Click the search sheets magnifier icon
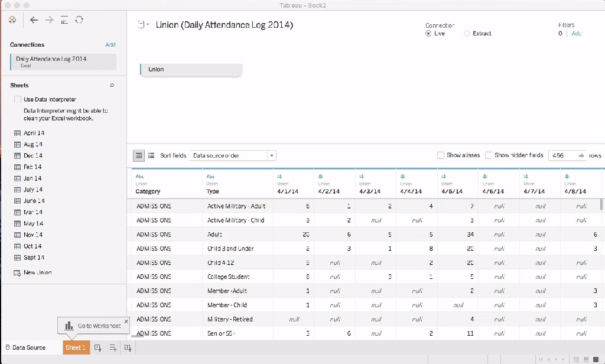 pos(112,86)
